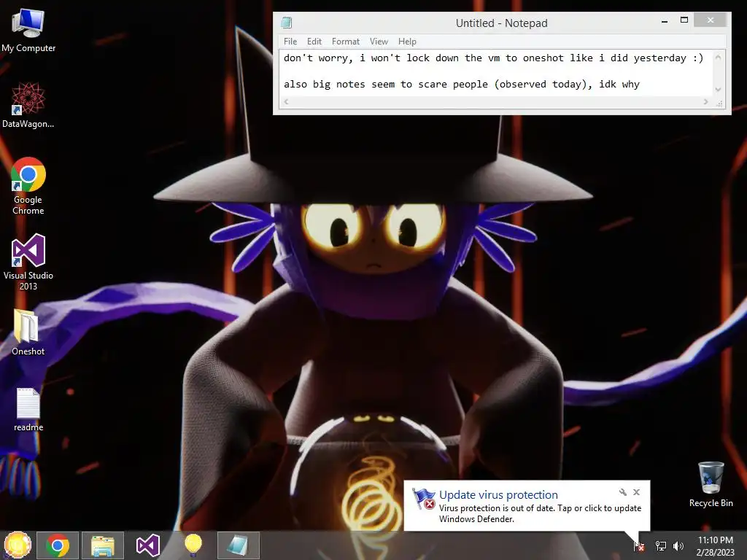747x560 pixels.
Task: Open the Edit menu in Notepad
Action: click(x=314, y=42)
